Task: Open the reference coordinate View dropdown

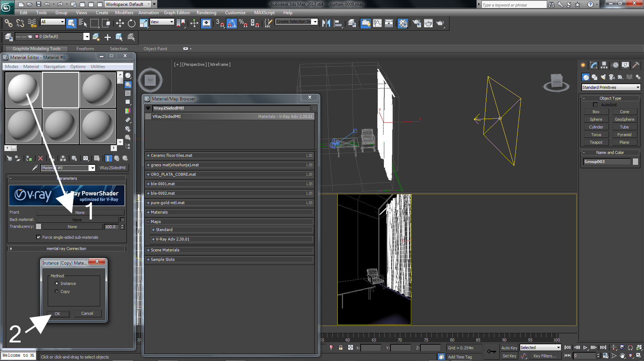Action: 162,22
